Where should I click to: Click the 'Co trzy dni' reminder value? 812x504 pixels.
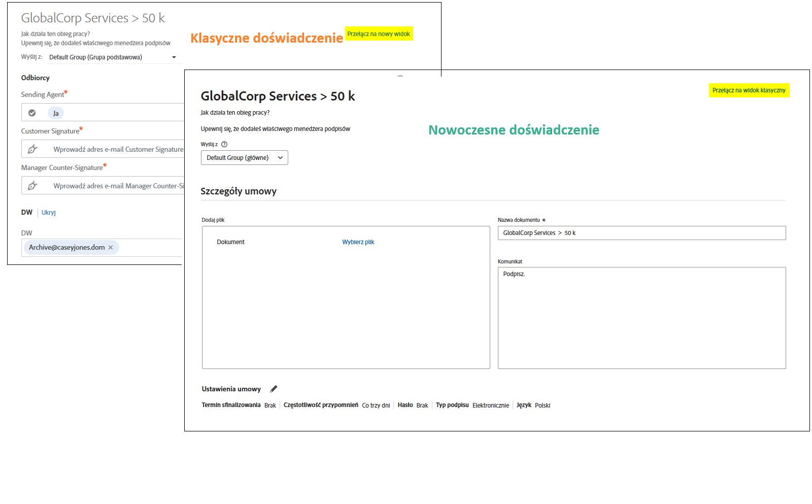coord(376,406)
